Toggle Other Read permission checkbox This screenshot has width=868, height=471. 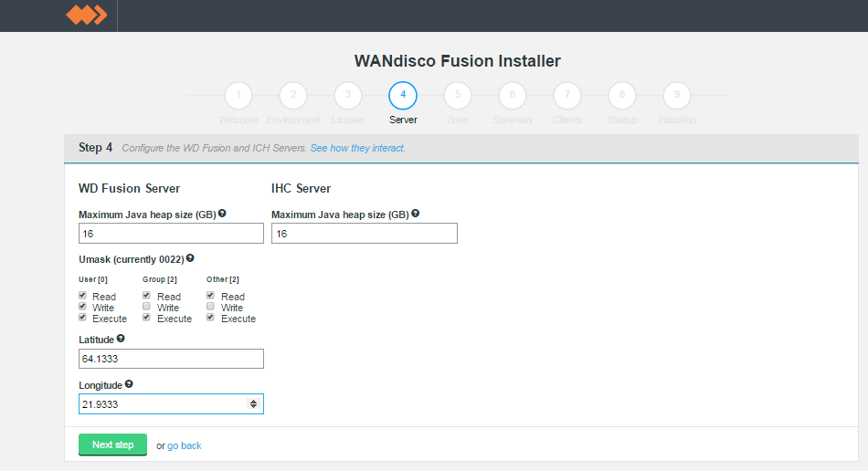[x=210, y=295]
